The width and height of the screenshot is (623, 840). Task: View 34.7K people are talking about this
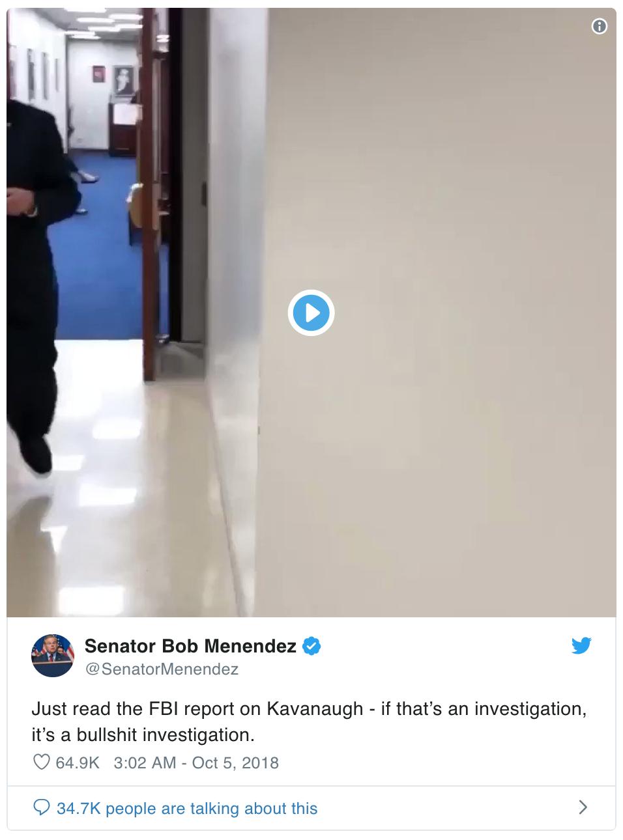coord(187,808)
